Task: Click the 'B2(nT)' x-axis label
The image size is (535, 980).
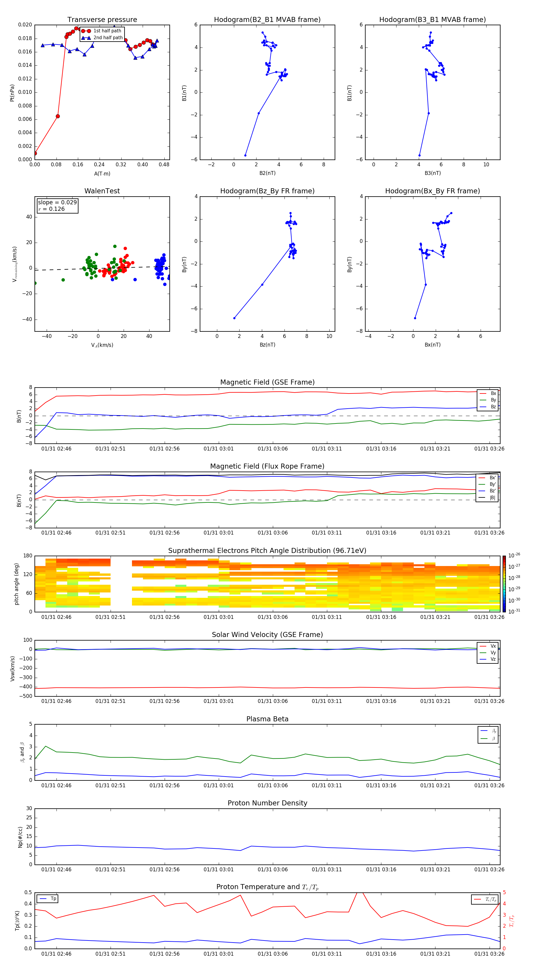Action: click(x=267, y=173)
